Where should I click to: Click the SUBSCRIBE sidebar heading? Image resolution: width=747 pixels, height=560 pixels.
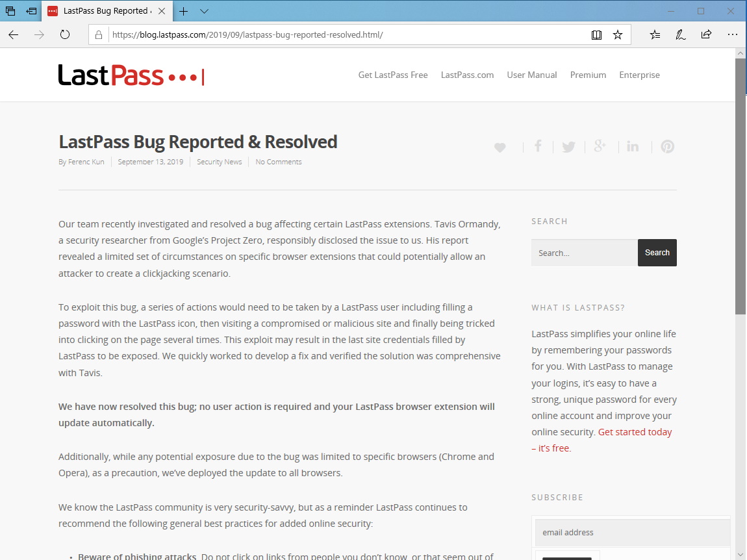coord(557,497)
